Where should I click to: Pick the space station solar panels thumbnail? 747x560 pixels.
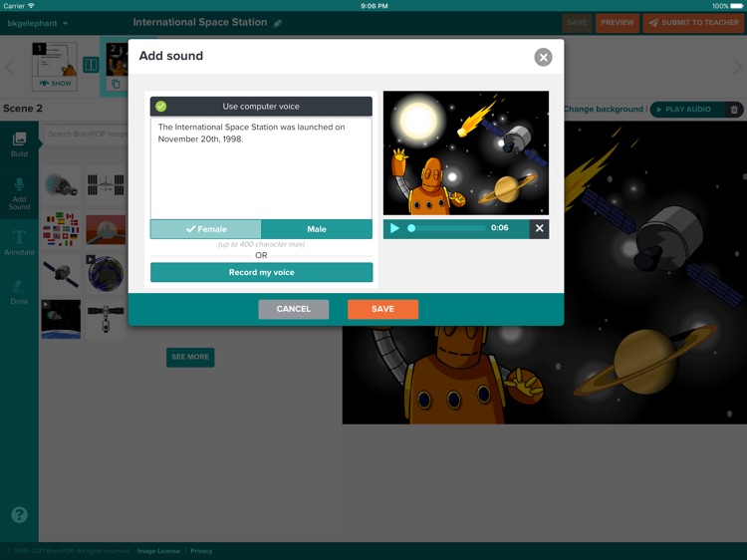(x=106, y=185)
